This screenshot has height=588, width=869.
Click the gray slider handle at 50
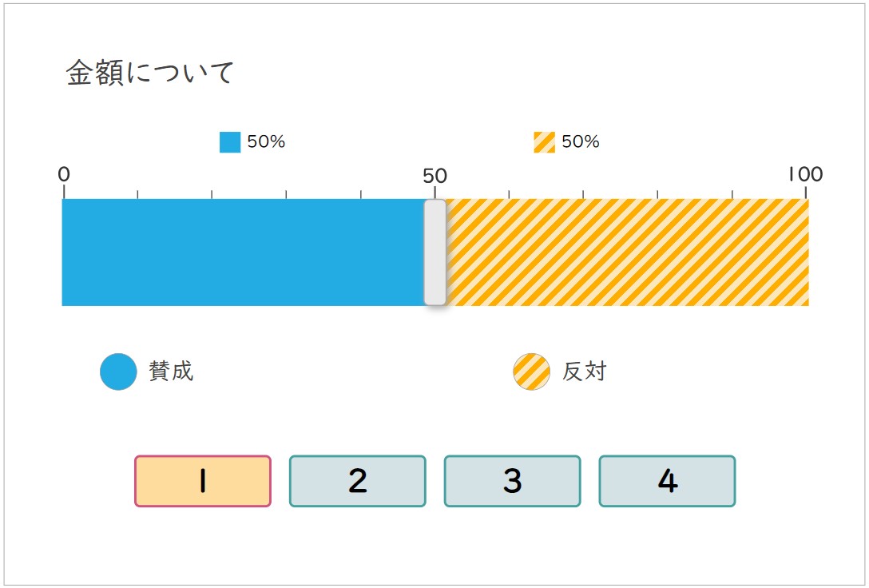point(435,252)
